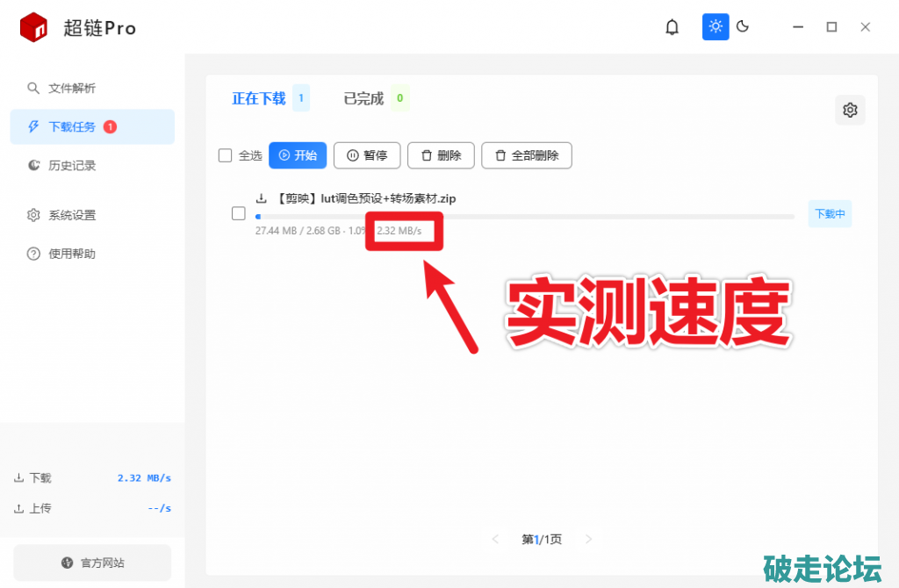
Task: Check the 全选 select-all checkbox
Action: tap(226, 155)
